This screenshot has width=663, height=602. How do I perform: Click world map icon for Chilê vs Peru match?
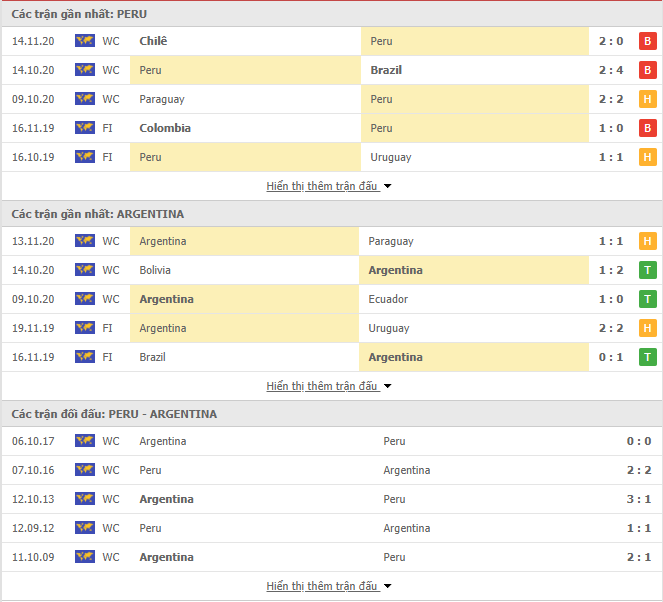pos(85,41)
